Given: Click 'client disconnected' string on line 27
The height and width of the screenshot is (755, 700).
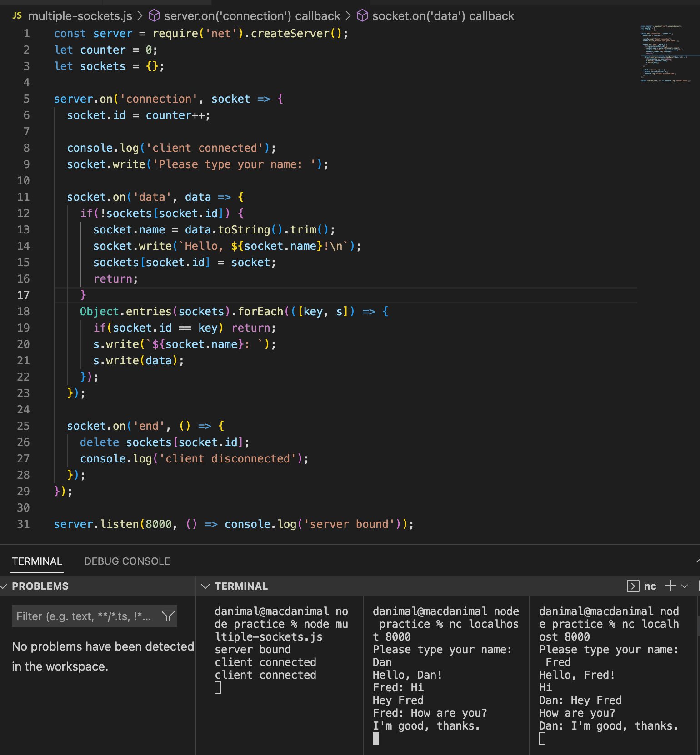Looking at the screenshot, I should click(228, 459).
